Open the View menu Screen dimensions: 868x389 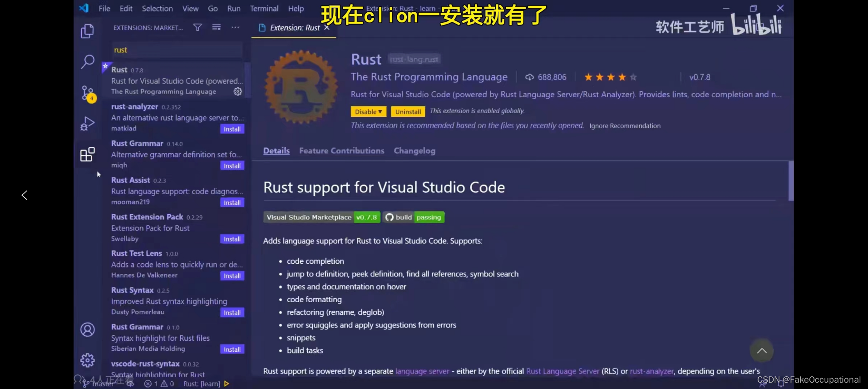pos(190,9)
